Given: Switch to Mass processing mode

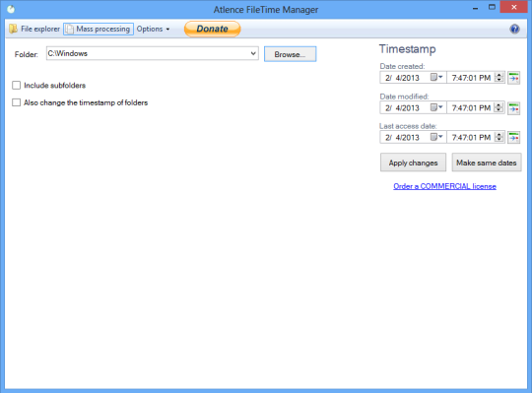Looking at the screenshot, I should pyautogui.click(x=99, y=29).
